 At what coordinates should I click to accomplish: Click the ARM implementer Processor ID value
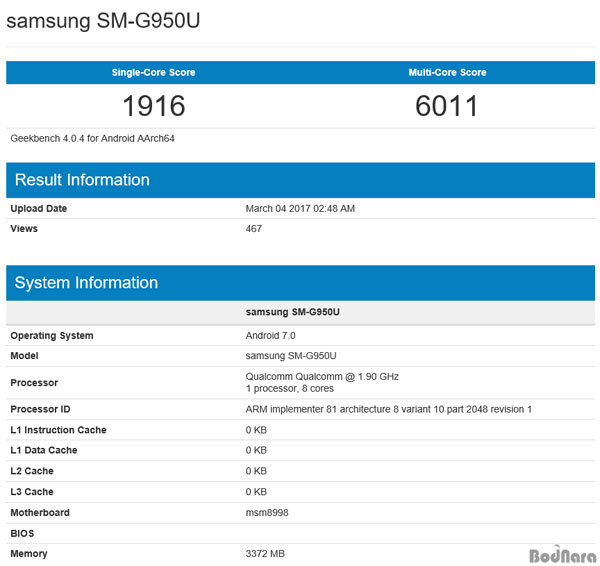coord(388,409)
